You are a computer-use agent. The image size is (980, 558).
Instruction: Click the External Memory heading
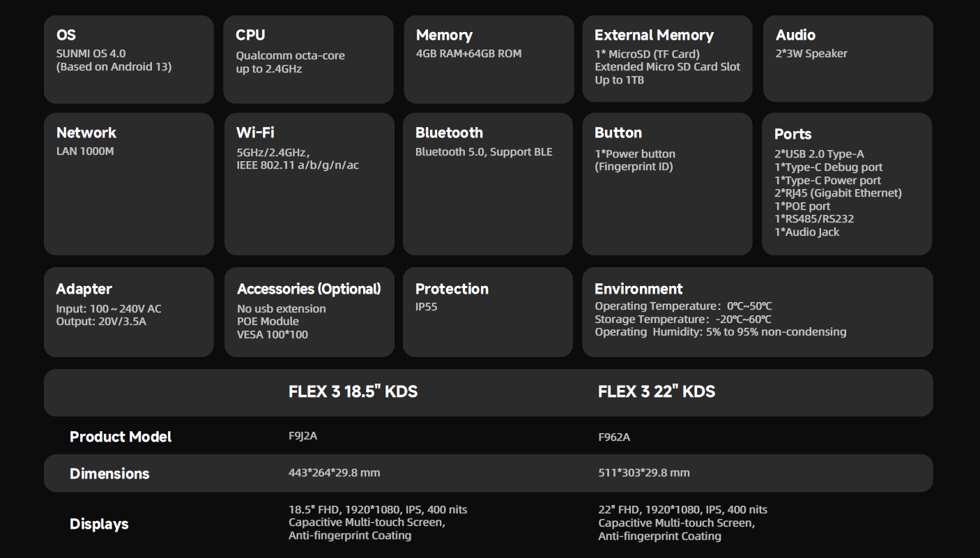pos(654,35)
